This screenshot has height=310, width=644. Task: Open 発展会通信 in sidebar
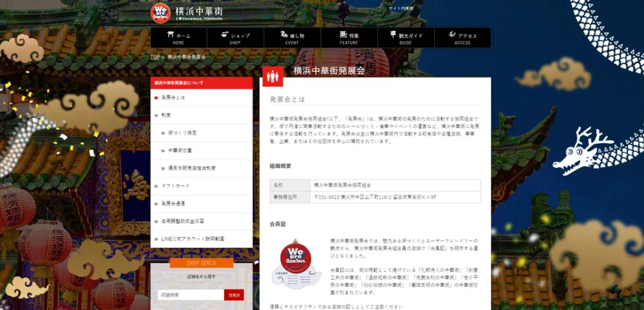tap(202, 203)
